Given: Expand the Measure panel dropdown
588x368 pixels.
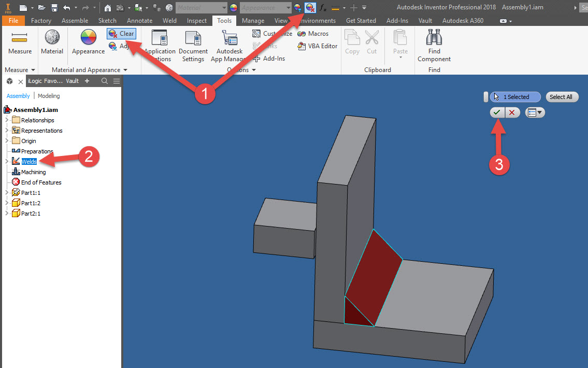Looking at the screenshot, I should [x=33, y=70].
